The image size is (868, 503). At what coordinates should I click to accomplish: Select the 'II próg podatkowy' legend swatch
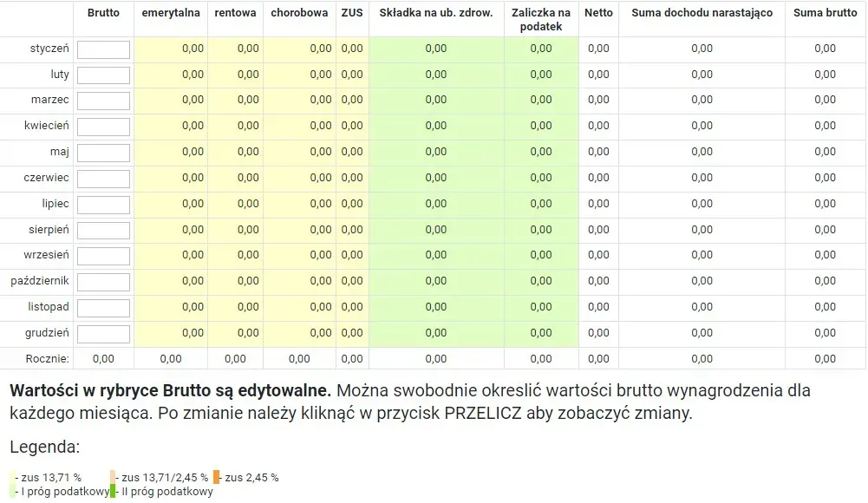click(x=113, y=491)
